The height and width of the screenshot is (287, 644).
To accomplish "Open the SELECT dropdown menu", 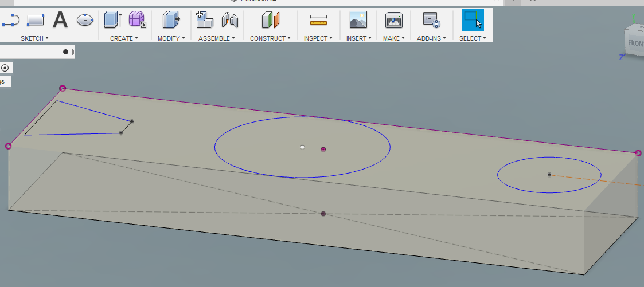I will (473, 38).
